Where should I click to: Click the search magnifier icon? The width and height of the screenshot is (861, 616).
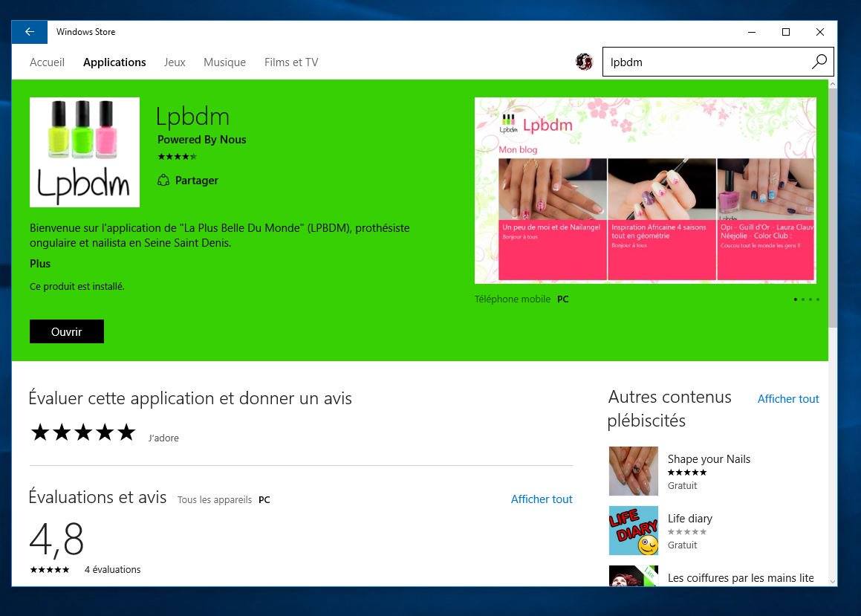click(x=819, y=62)
